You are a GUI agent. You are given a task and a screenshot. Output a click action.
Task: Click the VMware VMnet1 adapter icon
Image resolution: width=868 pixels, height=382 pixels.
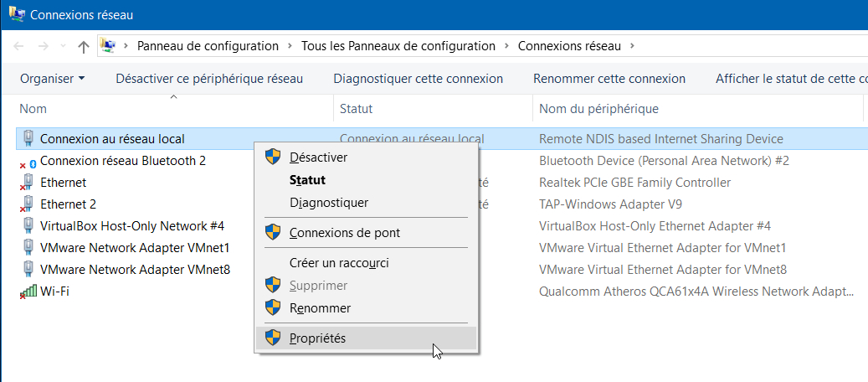coord(28,248)
